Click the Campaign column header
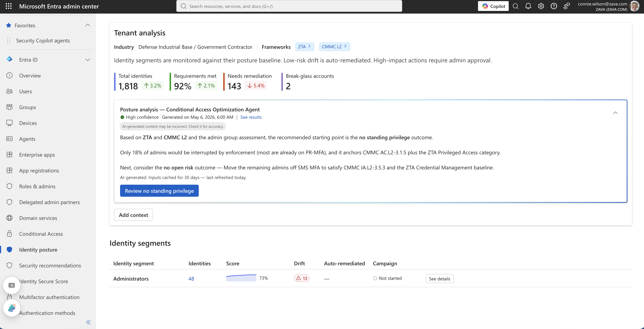This screenshot has height=329, width=644. 385,263
